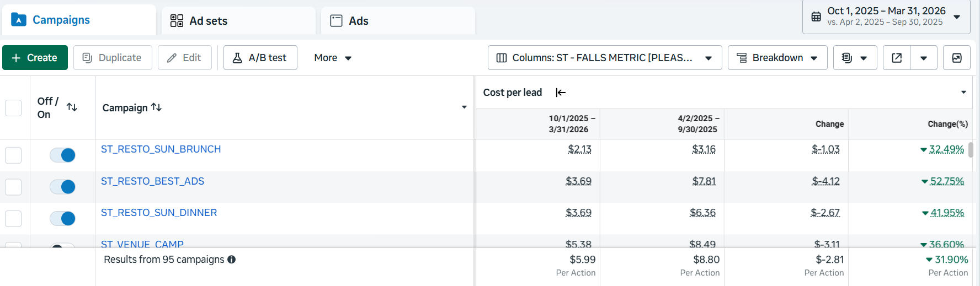This screenshot has height=286, width=980.
Task: Click the calendar icon in date range
Action: pyautogui.click(x=816, y=17)
